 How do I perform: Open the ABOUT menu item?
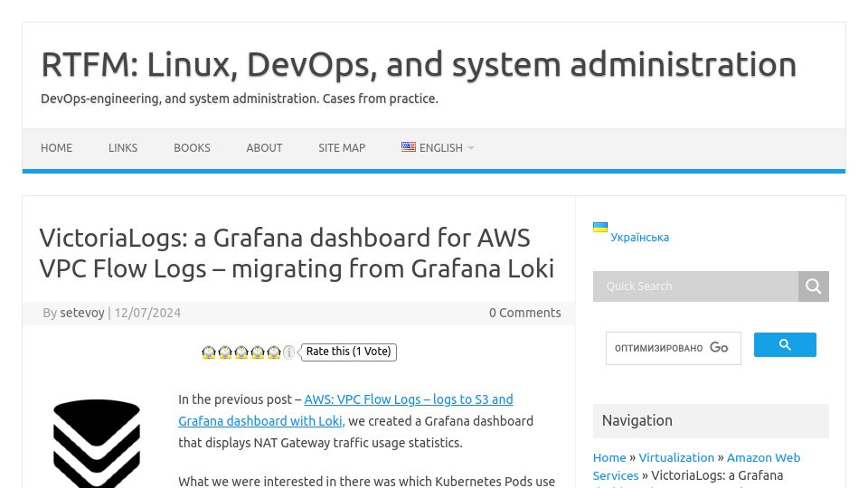click(x=264, y=147)
